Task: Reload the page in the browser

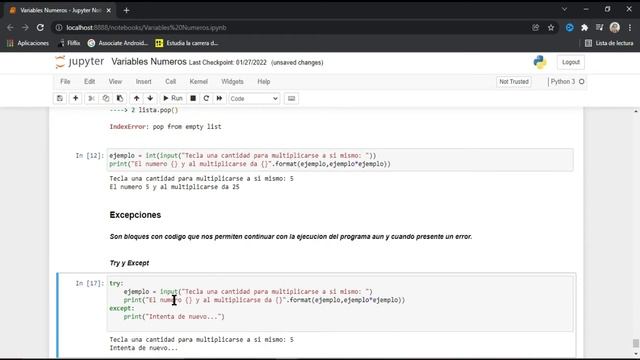Action: pos(40,28)
